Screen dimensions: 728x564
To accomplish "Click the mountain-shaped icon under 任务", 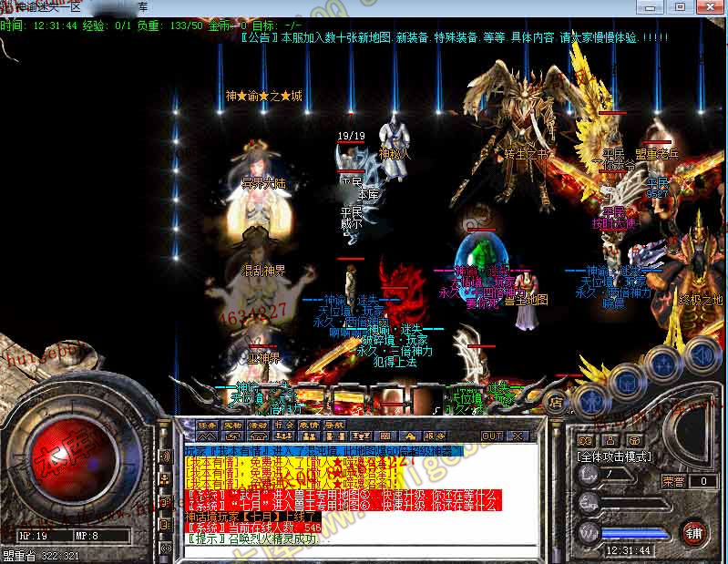I will [x=207, y=436].
